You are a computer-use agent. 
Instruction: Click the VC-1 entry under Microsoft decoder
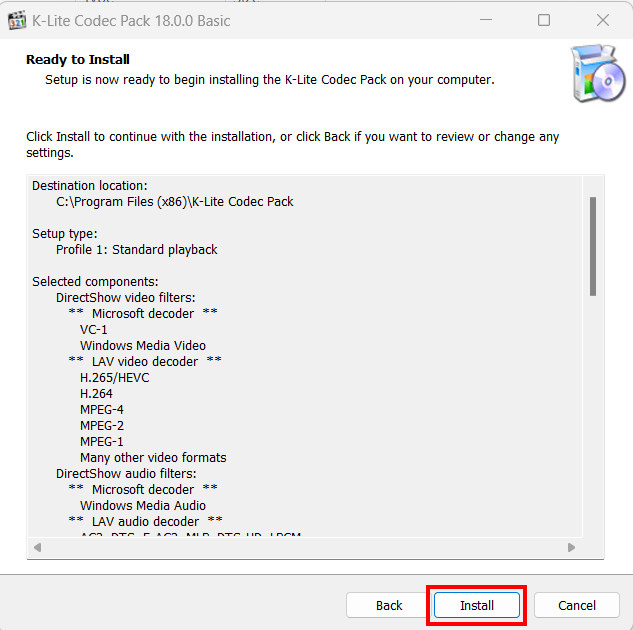(93, 329)
